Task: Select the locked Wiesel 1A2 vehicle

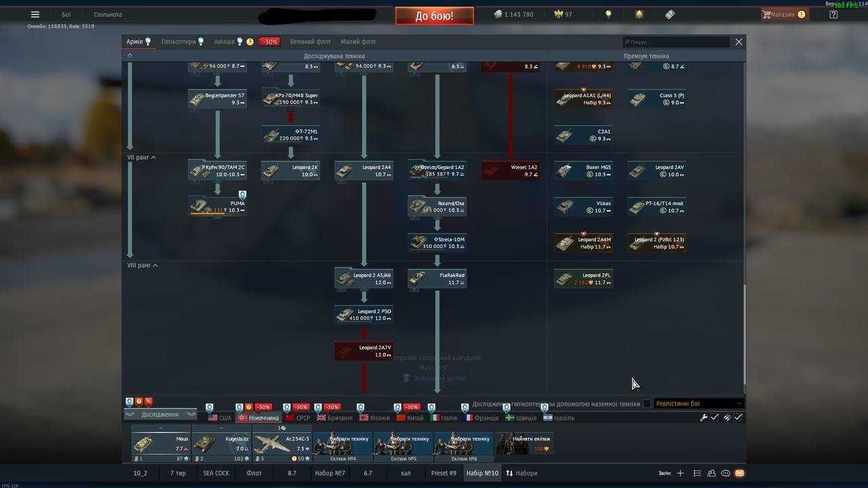Action: (510, 171)
